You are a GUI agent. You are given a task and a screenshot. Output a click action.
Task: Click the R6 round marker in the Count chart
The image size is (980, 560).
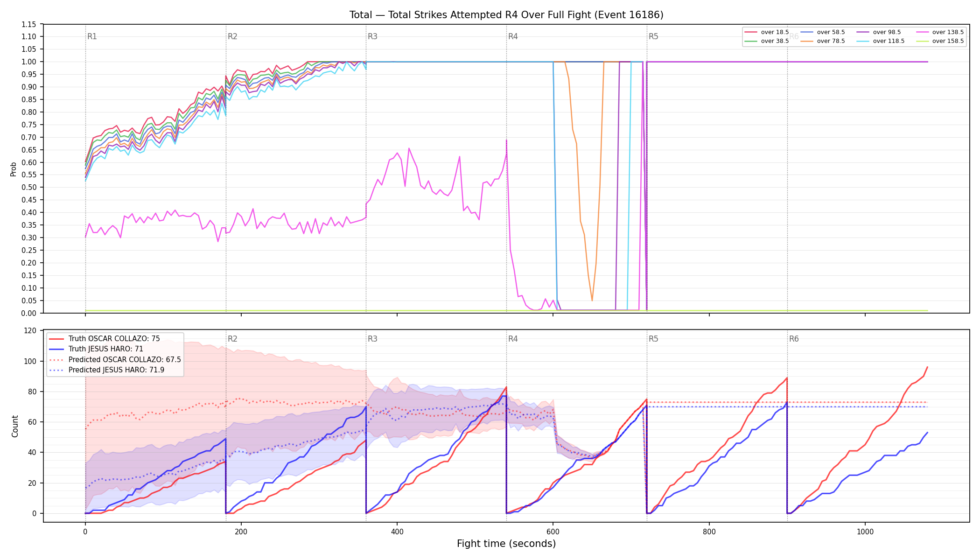[x=794, y=339]
